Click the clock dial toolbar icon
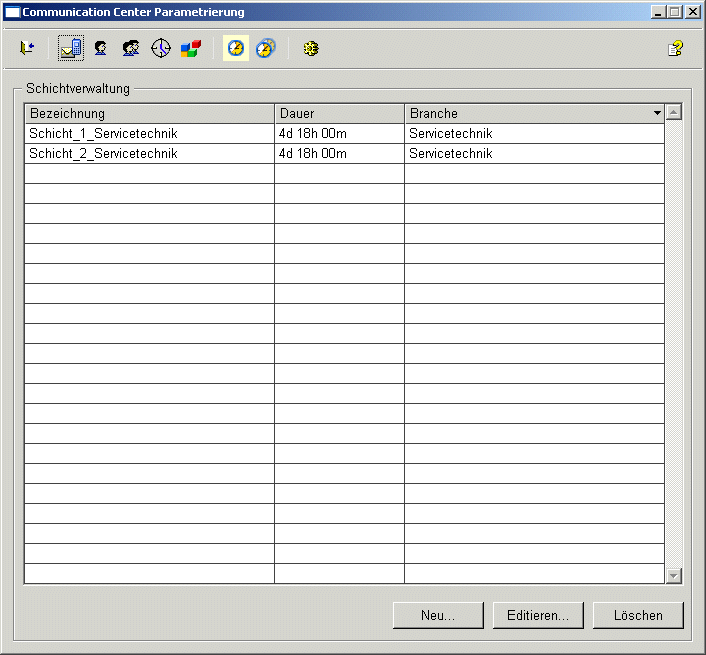The height and width of the screenshot is (655, 706). pyautogui.click(x=161, y=48)
